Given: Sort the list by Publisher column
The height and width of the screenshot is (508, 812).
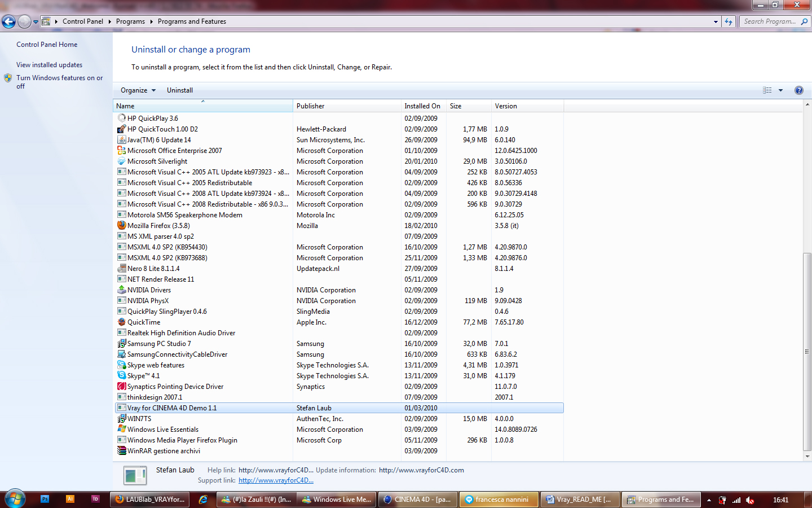Looking at the screenshot, I should click(347, 106).
